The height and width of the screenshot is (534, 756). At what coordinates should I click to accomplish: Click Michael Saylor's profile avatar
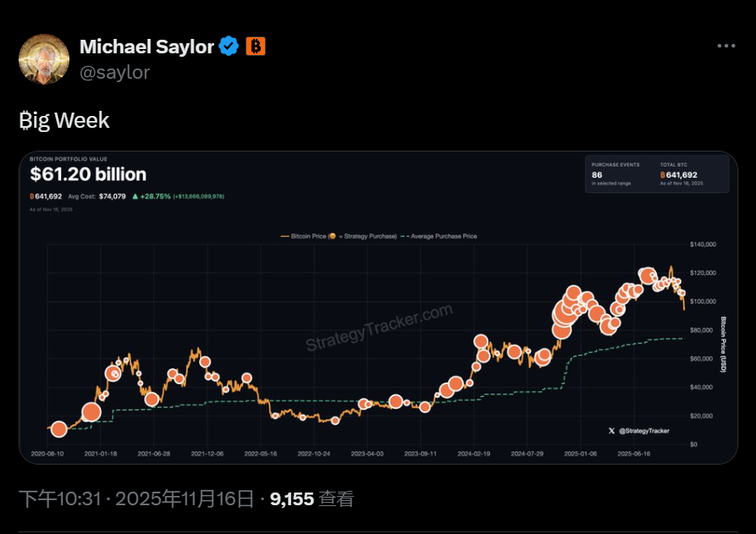pos(44,59)
